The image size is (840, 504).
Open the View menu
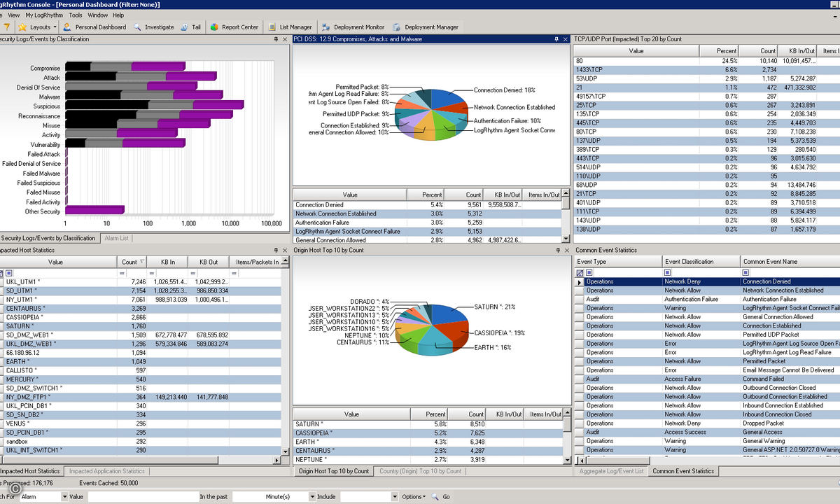coord(14,15)
